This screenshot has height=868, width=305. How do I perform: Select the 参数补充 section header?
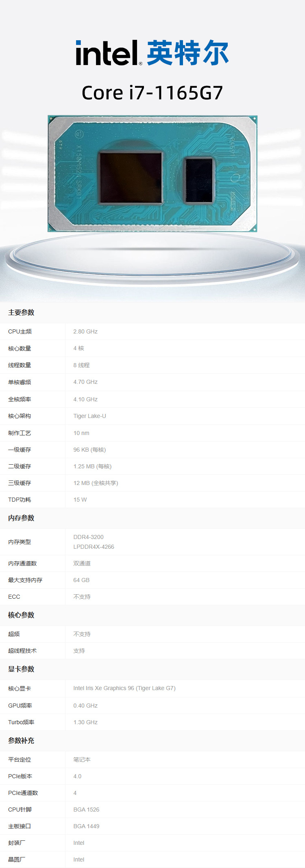point(21,740)
